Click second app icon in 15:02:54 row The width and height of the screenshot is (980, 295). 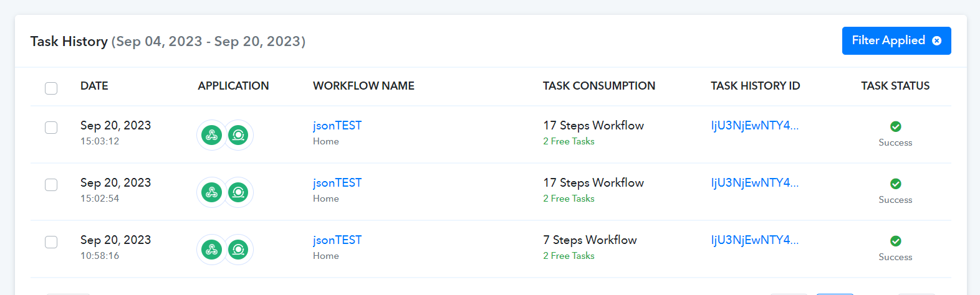click(238, 192)
